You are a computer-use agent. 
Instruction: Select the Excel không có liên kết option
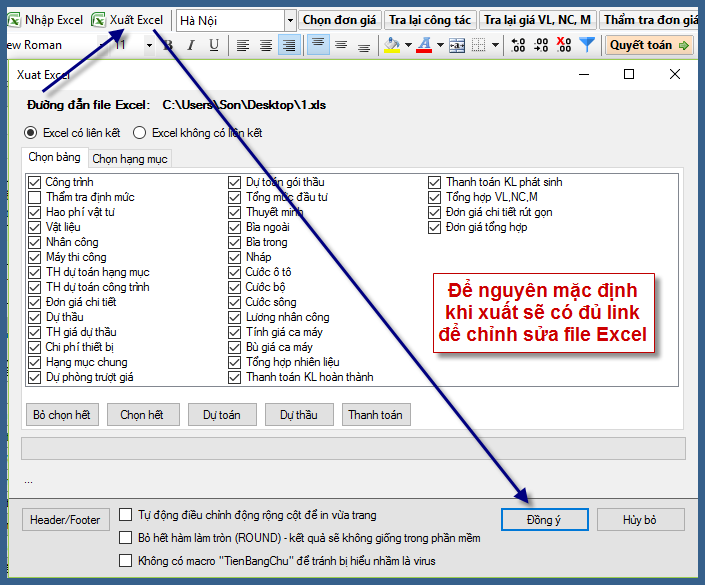point(139,132)
